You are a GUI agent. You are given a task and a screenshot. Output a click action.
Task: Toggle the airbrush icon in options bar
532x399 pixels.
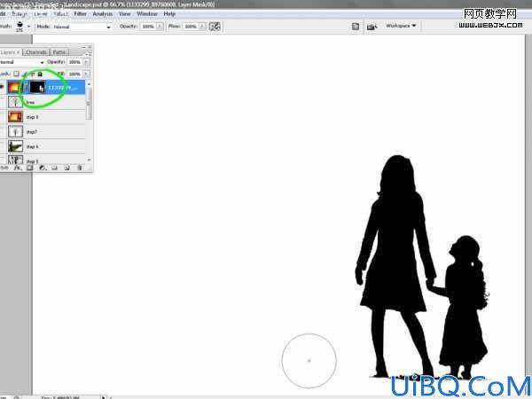[215, 26]
